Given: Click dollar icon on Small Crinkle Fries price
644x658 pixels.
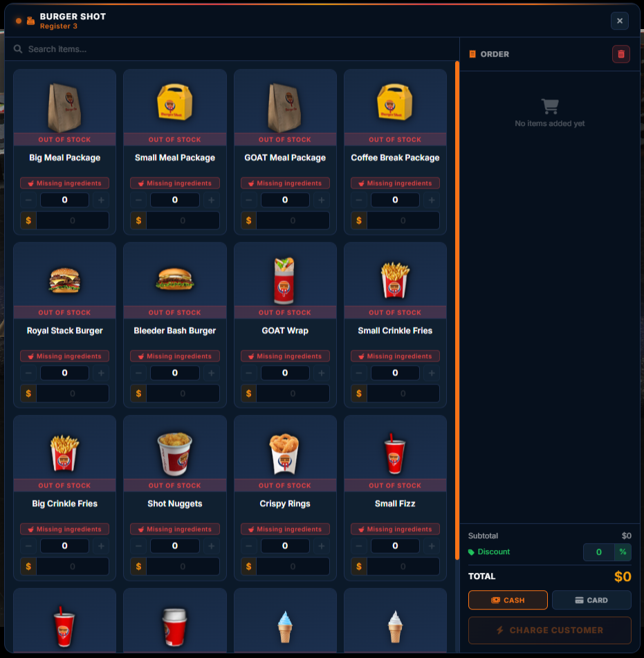Looking at the screenshot, I should (359, 393).
